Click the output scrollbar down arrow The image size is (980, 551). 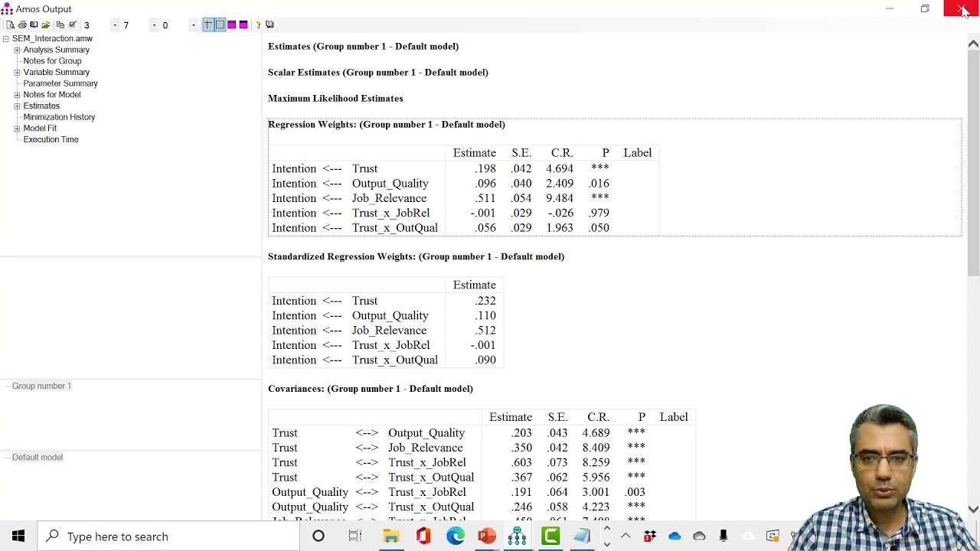point(973,509)
